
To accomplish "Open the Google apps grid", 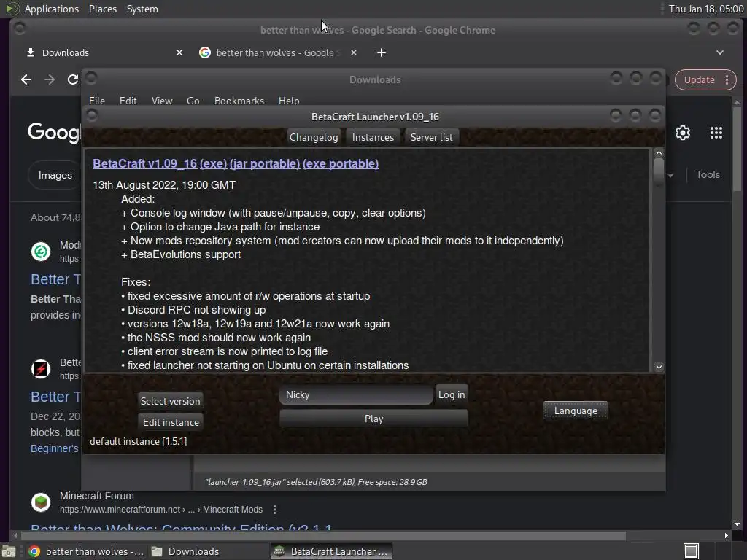I will (x=716, y=133).
